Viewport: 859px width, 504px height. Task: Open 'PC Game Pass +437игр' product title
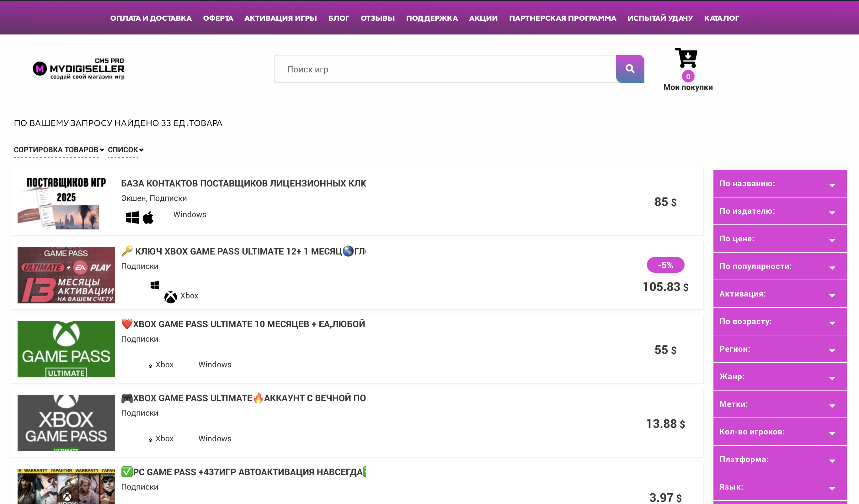pyautogui.click(x=243, y=472)
